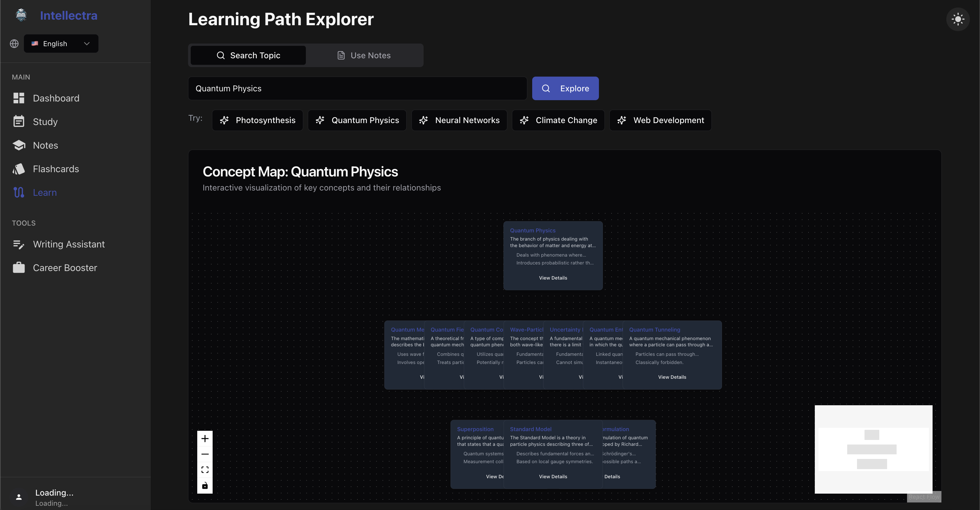The height and width of the screenshot is (510, 980).
Task: Click the globe language icon
Action: (x=14, y=44)
